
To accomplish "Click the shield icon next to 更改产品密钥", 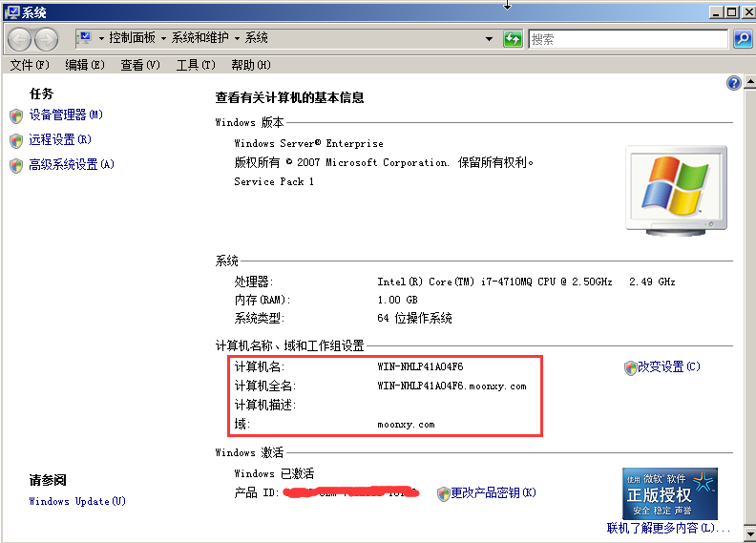I will [443, 494].
